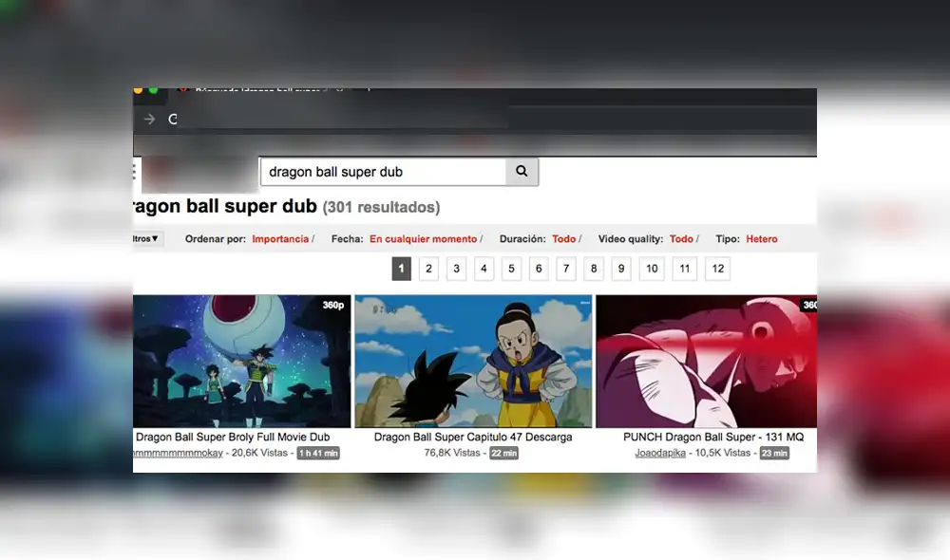Open 'Dragon Ball Super Capitulo 47 Descarga'
This screenshot has width=950, height=560.
(x=472, y=437)
